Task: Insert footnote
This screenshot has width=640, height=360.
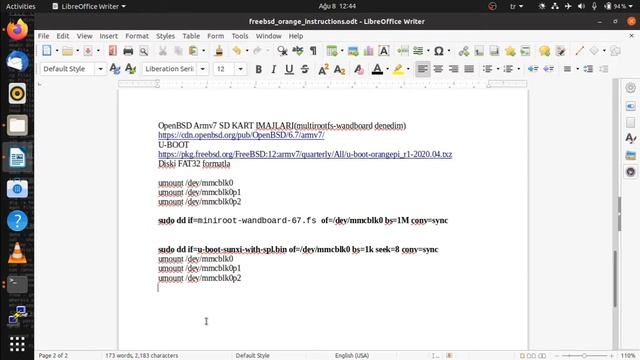Action: [x=479, y=51]
